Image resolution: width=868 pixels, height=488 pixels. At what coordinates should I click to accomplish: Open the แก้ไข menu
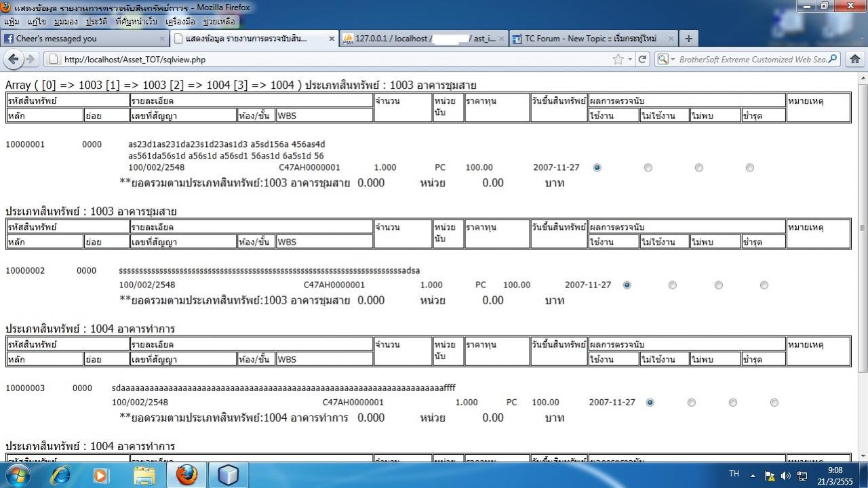[x=37, y=21]
